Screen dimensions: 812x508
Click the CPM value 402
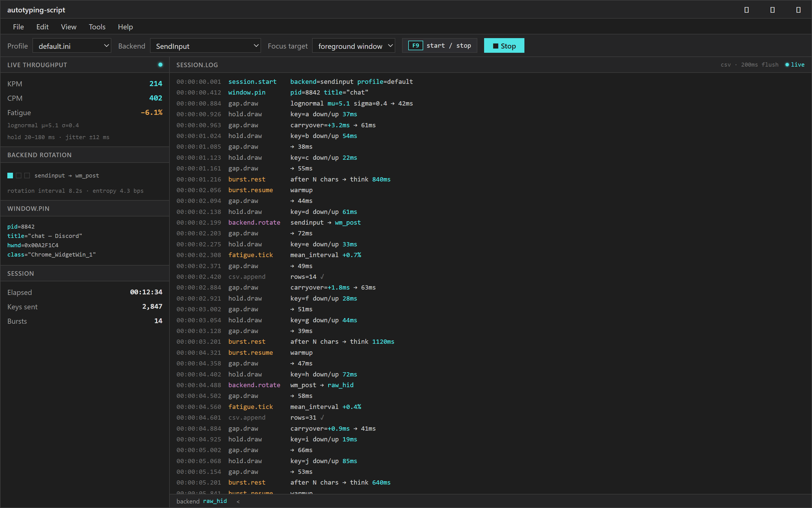click(x=156, y=98)
